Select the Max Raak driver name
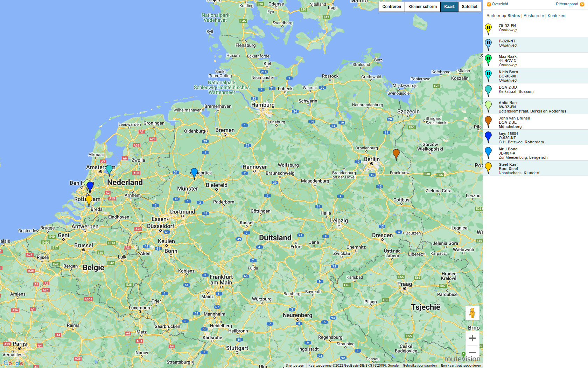Viewport: 588px width, 368px height. (x=507, y=57)
